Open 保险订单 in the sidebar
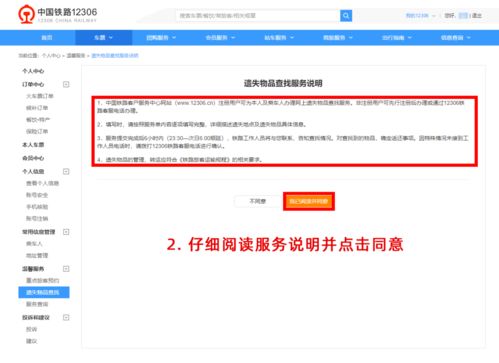499x363 pixels. [37, 131]
